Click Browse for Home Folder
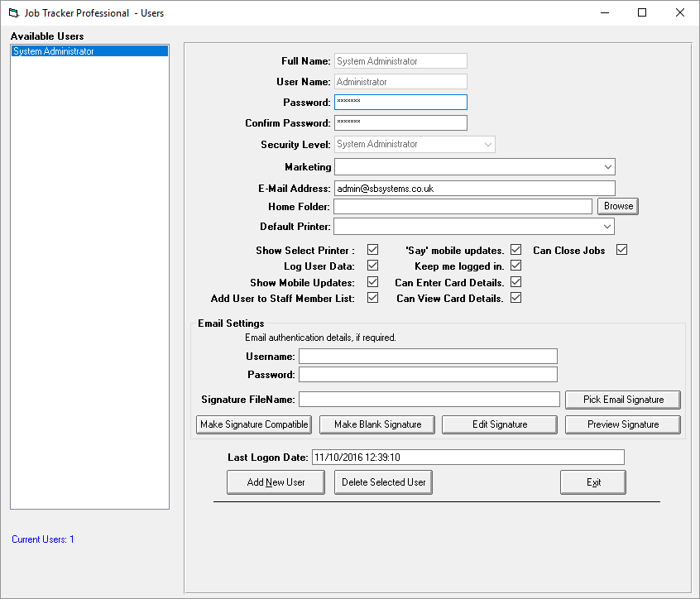The width and height of the screenshot is (700, 599). (x=618, y=206)
